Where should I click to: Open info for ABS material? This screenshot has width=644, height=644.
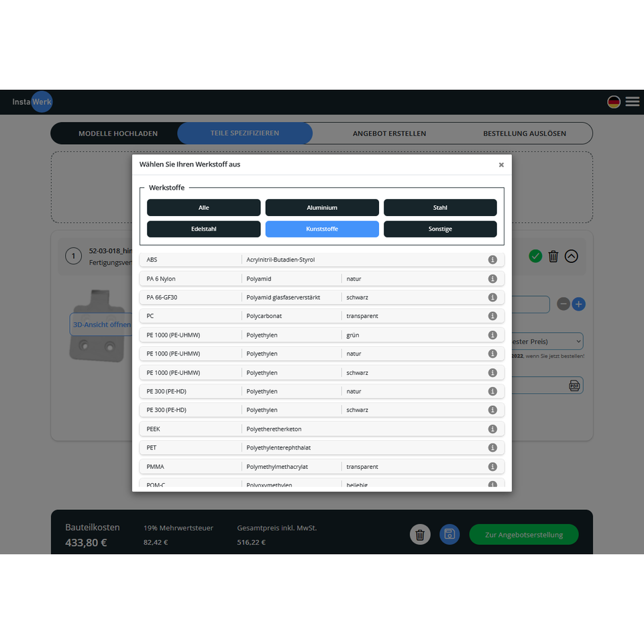tap(492, 260)
